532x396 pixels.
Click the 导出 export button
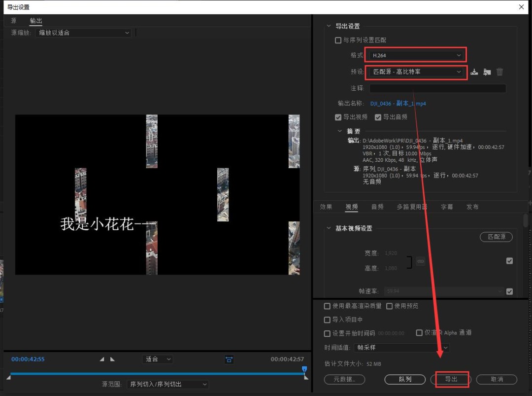452,379
